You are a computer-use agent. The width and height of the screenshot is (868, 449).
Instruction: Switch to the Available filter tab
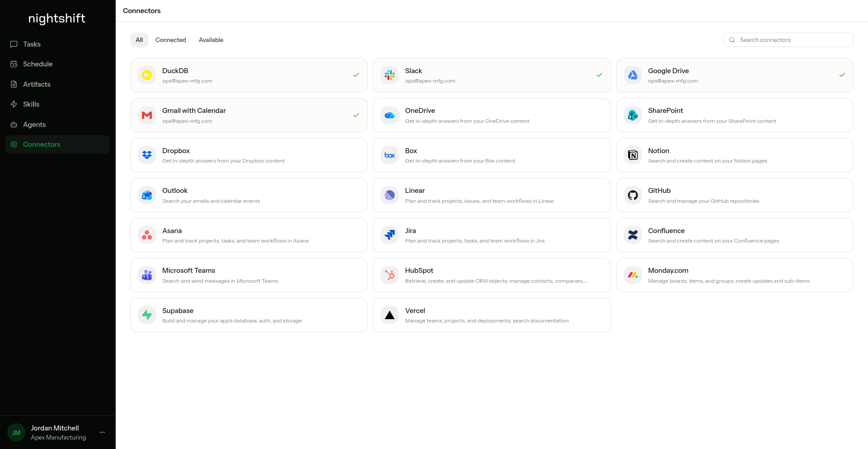tap(211, 40)
